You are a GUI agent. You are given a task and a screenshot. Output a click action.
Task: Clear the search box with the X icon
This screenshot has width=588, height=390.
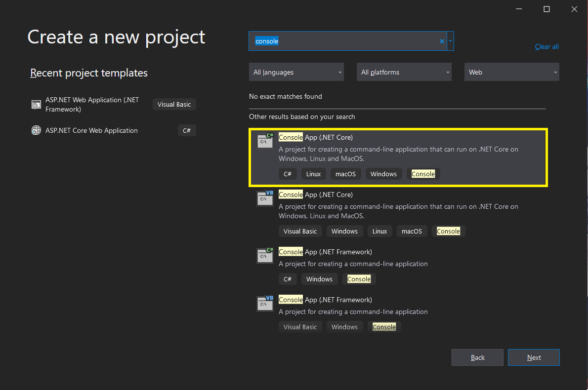tap(442, 41)
